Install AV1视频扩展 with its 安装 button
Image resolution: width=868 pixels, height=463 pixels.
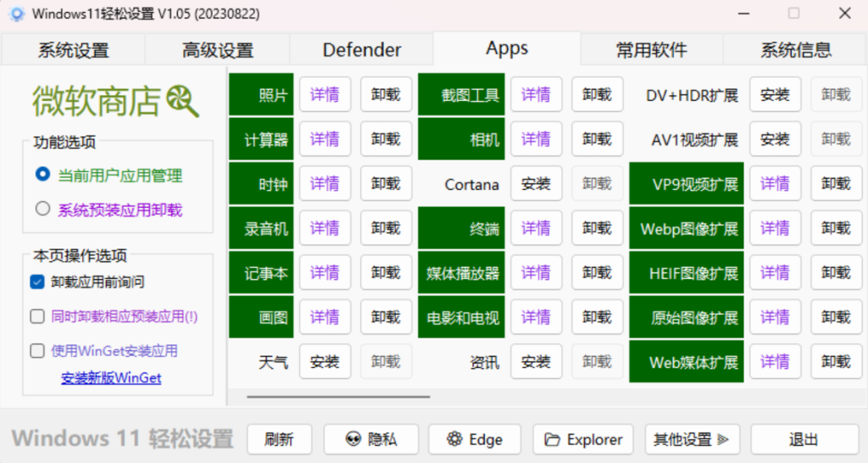coord(775,139)
